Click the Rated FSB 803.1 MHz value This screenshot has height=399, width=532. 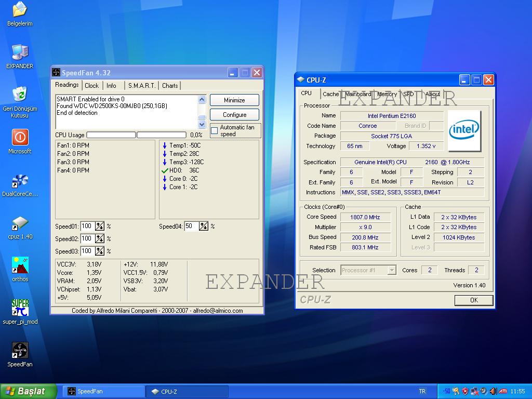click(365, 247)
